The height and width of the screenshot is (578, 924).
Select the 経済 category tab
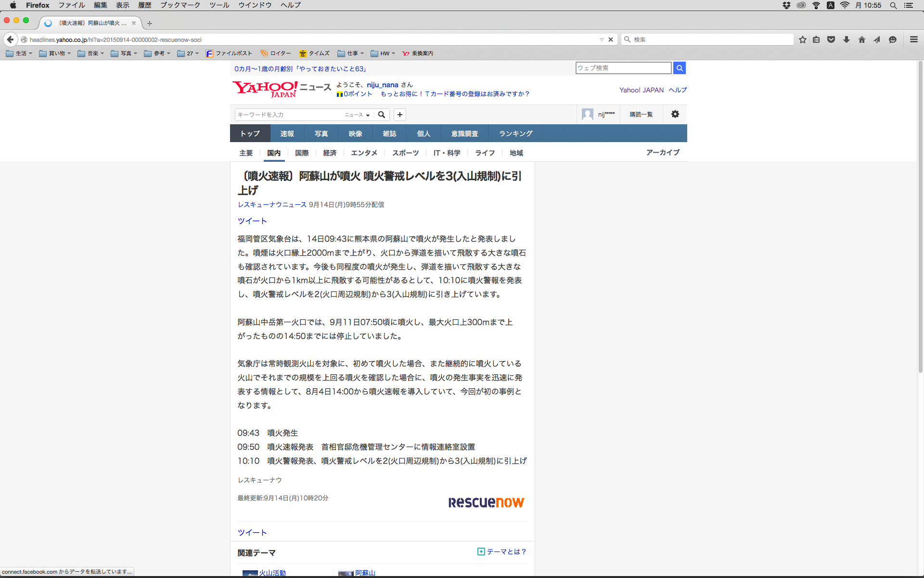click(x=330, y=153)
